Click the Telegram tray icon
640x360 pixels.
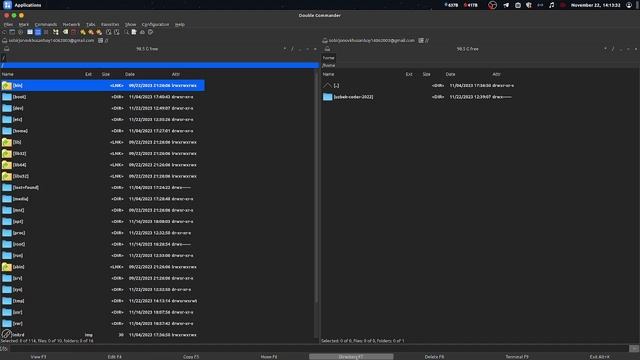click(506, 5)
